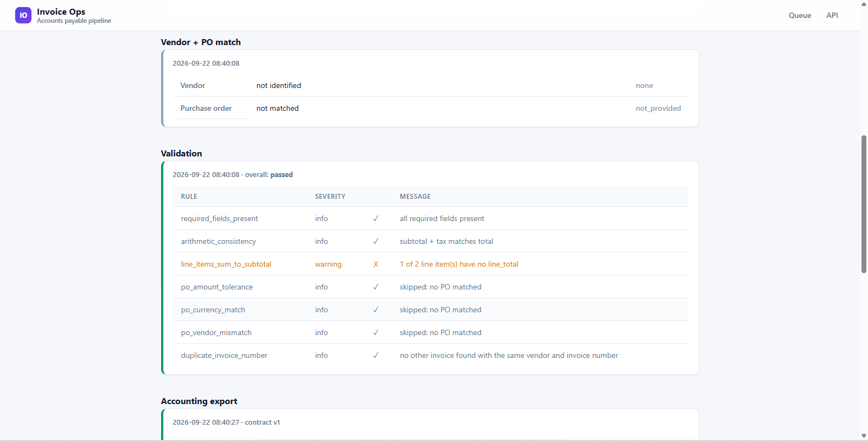Click '1 of 2 line item(s) have no line_total'

coord(459,264)
